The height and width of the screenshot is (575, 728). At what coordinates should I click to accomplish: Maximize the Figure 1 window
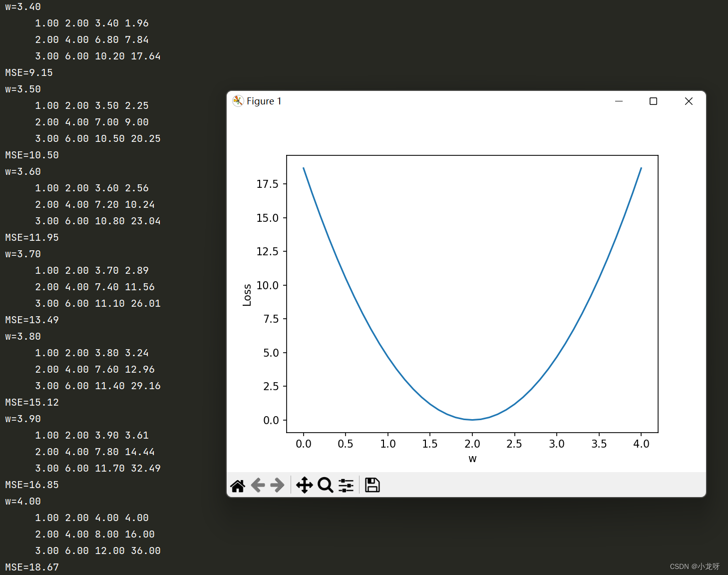(x=653, y=101)
